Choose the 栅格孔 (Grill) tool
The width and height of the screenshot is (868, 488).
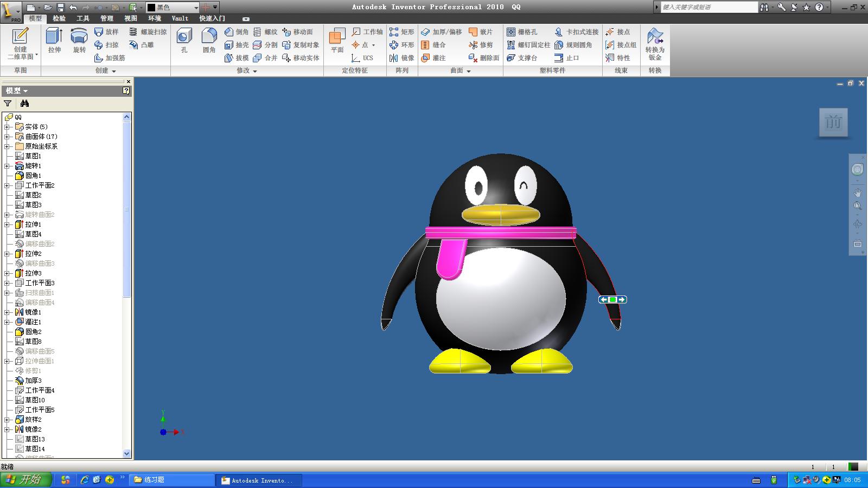tap(522, 32)
